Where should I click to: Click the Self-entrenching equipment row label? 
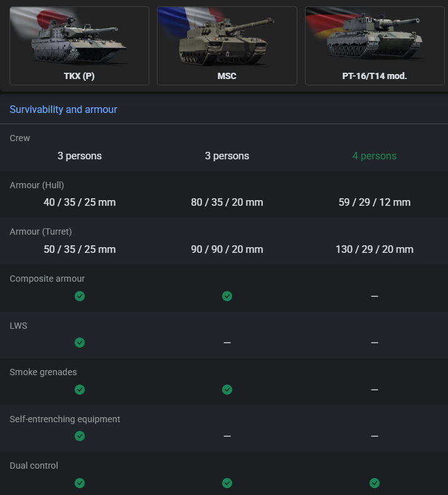click(65, 419)
